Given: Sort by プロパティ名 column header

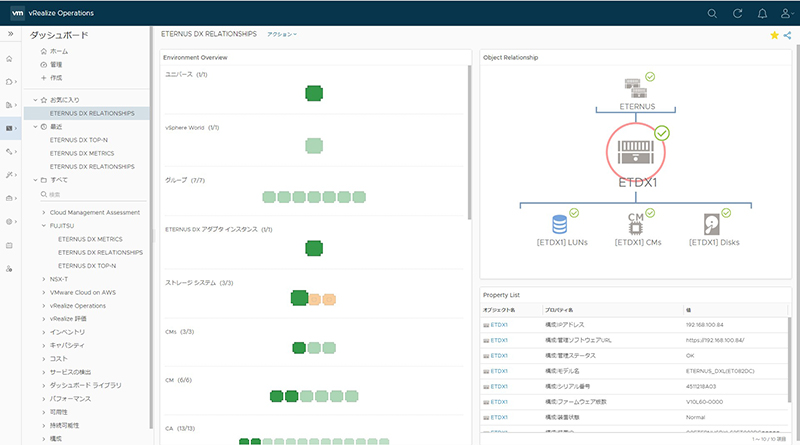Looking at the screenshot, I should [x=559, y=310].
